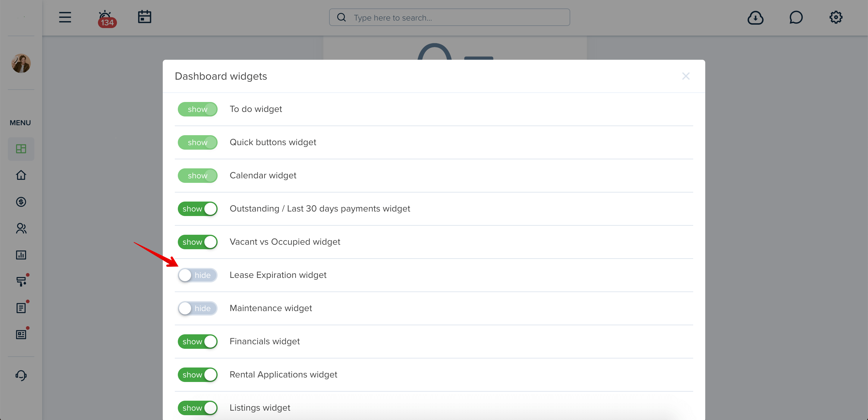
Task: Click 'Outstanding / Last 30 days payments widget' text
Action: point(320,208)
